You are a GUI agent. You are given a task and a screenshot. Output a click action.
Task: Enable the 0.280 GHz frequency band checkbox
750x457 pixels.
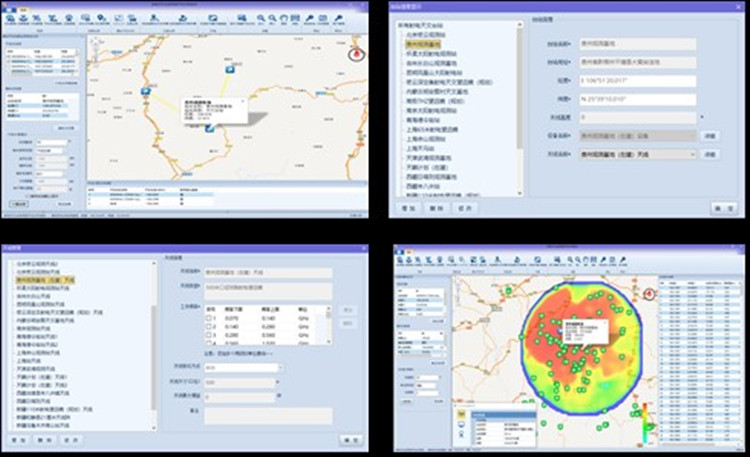(x=209, y=337)
